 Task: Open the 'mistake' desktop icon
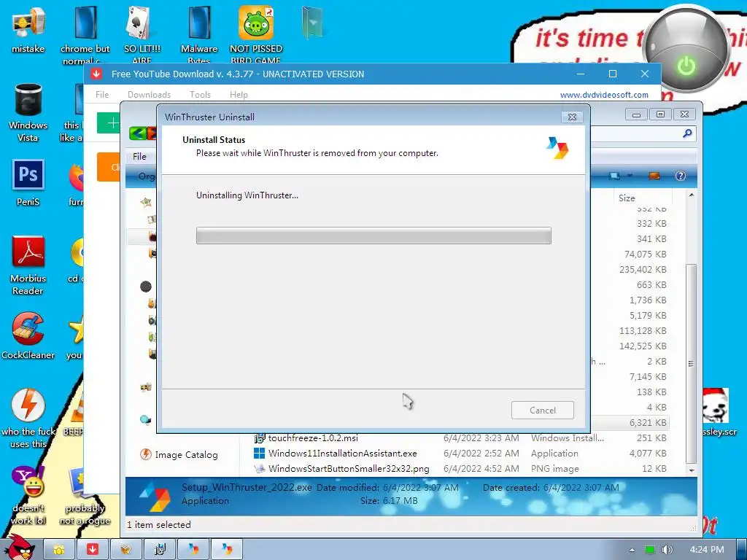pyautogui.click(x=28, y=29)
